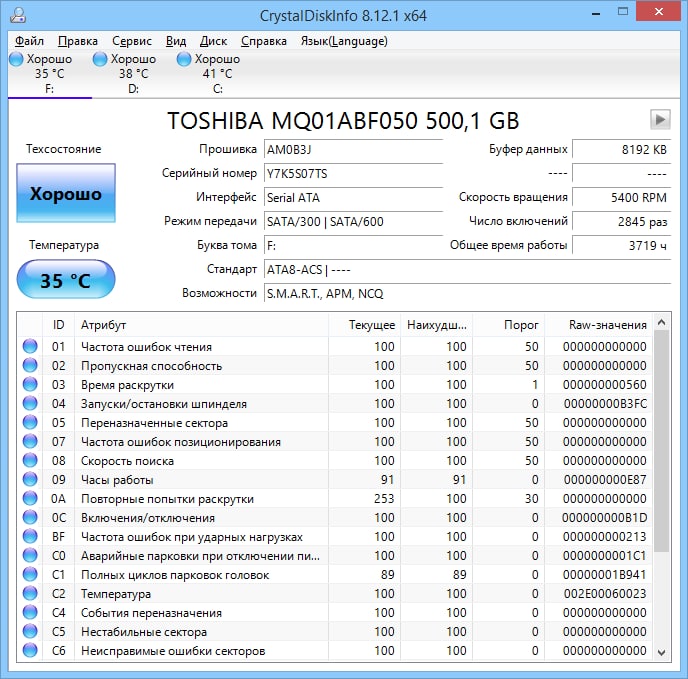Screen dimensions: 688x679
Task: Click the 35 °C temperature button
Action: [66, 280]
